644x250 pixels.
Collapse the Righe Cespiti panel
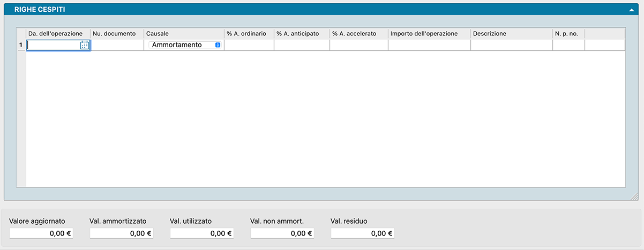631,10
